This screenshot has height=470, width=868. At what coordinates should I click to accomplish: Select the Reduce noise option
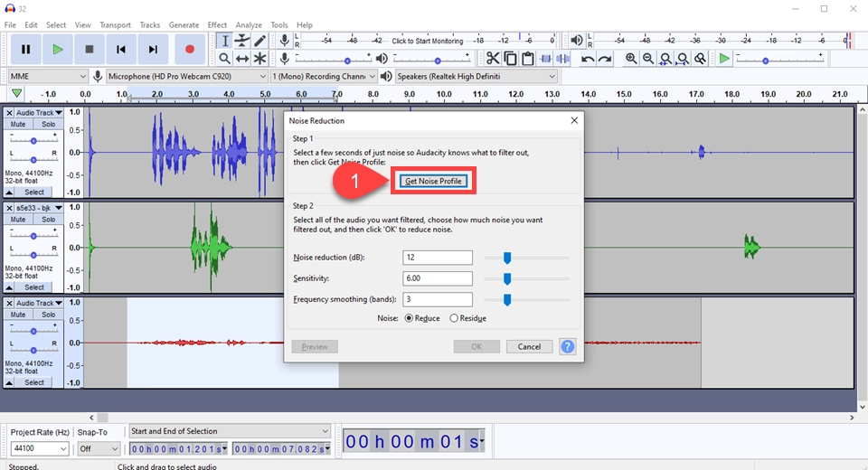click(x=410, y=318)
